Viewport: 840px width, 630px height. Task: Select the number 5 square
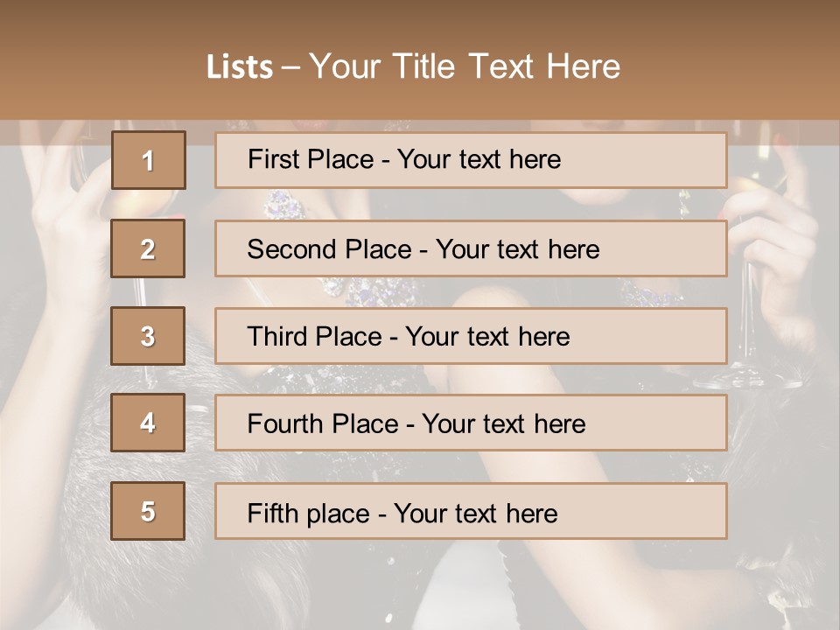pyautogui.click(x=148, y=511)
